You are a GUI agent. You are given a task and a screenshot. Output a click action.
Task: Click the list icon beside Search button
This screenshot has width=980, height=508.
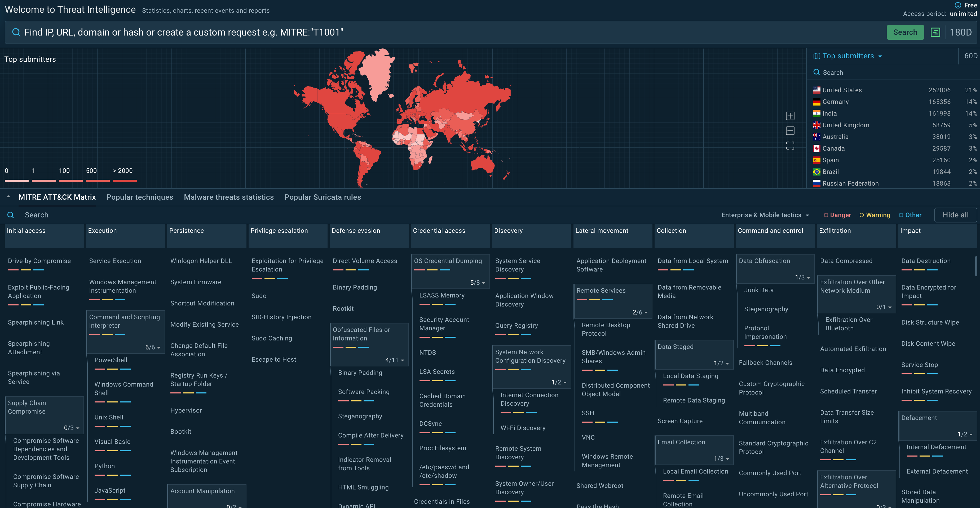pyautogui.click(x=935, y=32)
